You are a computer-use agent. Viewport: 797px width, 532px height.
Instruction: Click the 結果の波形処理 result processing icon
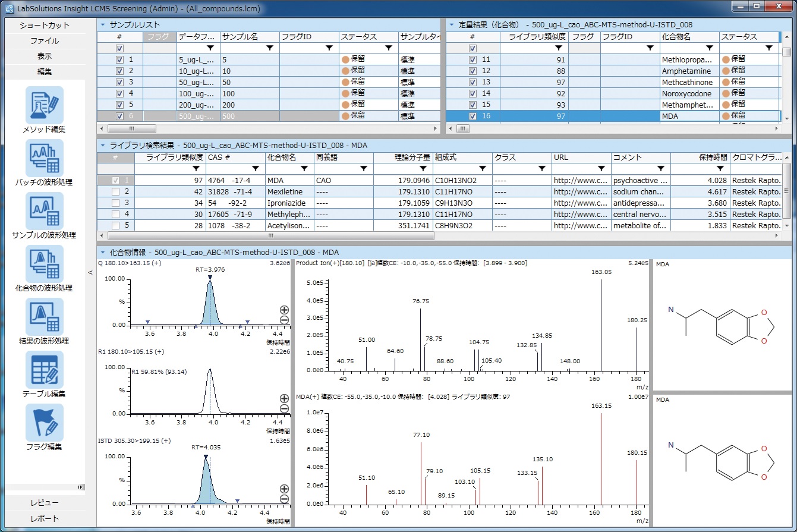[x=45, y=317]
